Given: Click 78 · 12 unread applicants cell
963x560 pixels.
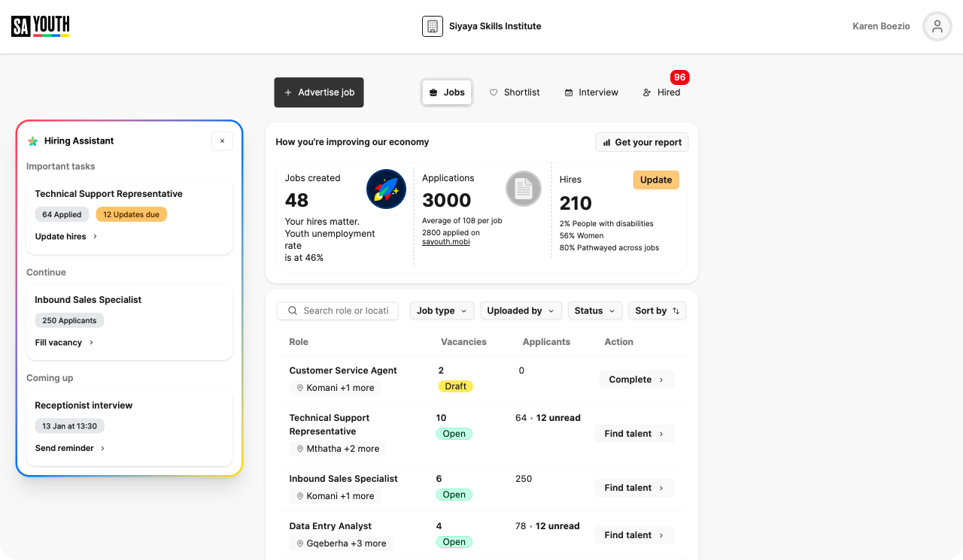Looking at the screenshot, I should tap(547, 526).
